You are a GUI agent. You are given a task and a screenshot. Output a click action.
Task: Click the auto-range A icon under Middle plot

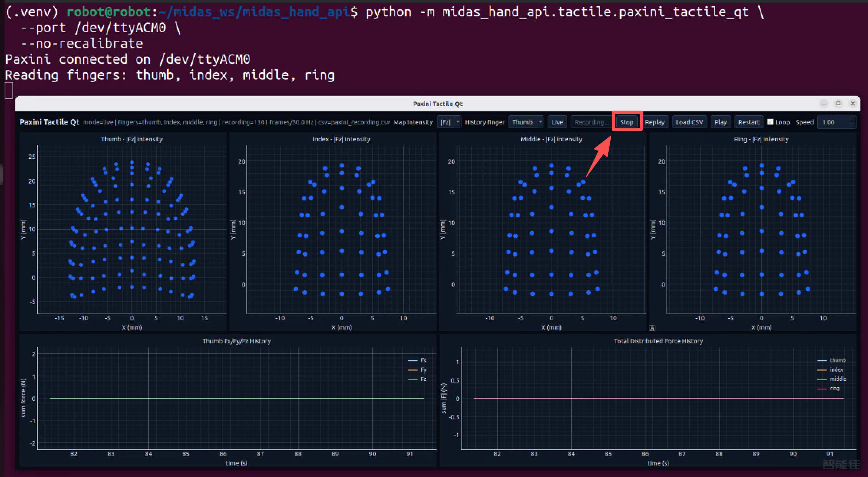coord(652,328)
